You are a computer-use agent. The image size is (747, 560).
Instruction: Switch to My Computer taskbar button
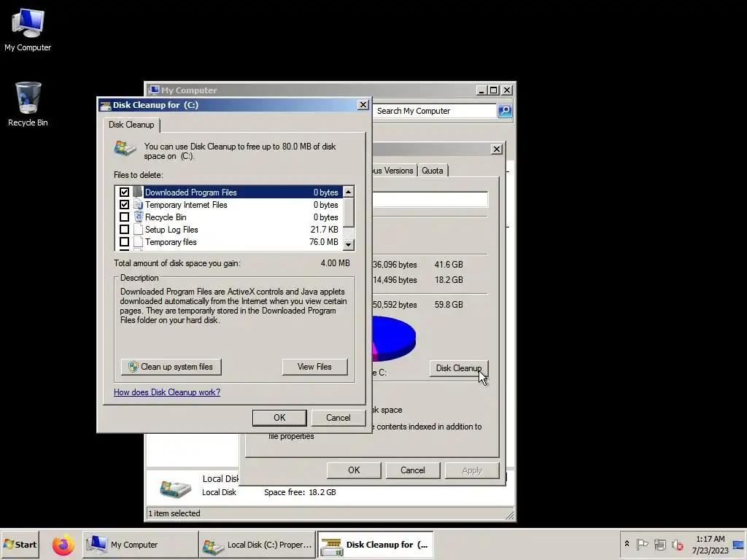(x=141, y=545)
